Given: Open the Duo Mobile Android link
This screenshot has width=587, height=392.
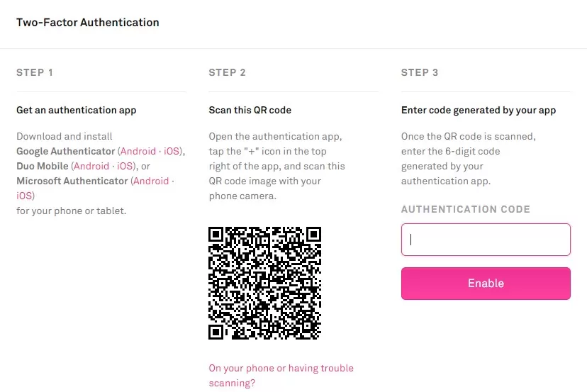Looking at the screenshot, I should click(91, 166).
